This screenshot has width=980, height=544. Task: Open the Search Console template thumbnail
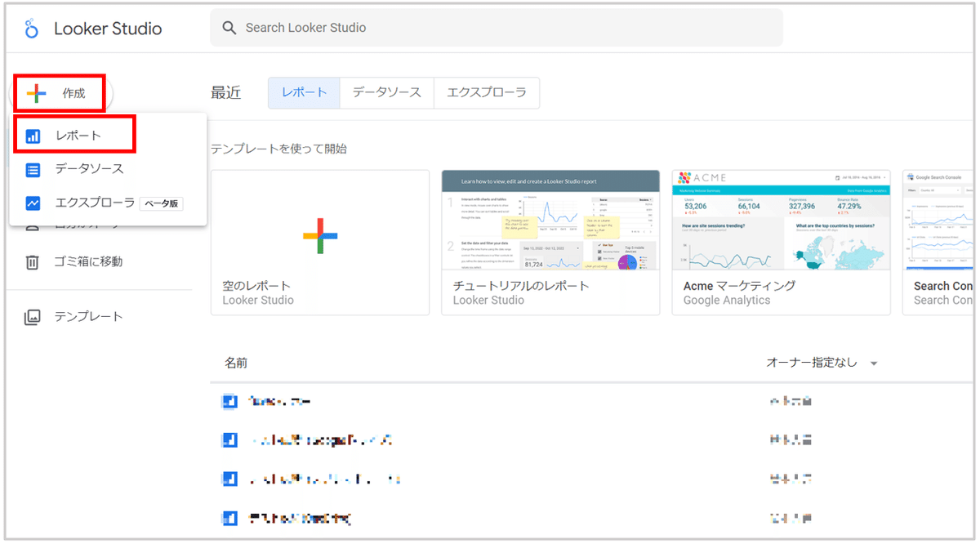(939, 221)
